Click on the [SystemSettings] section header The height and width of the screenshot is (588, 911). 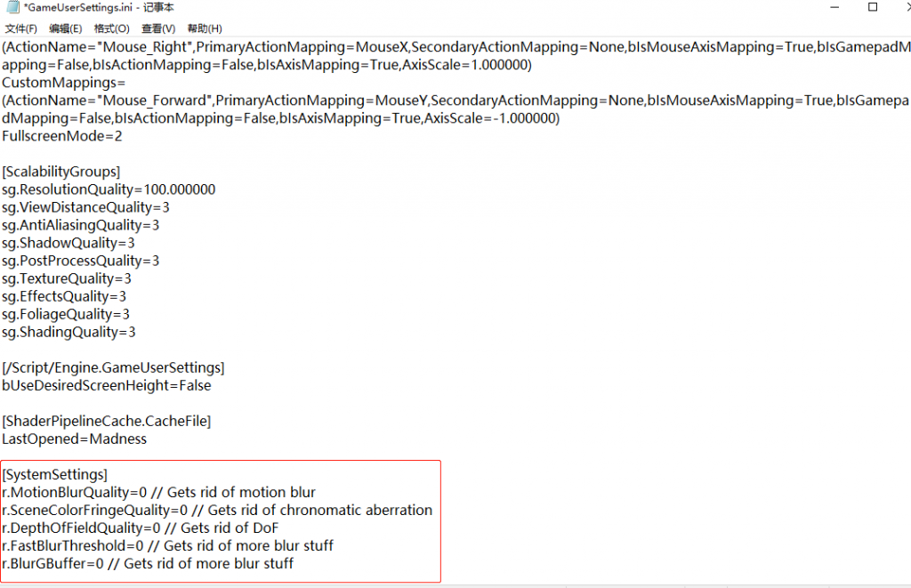pos(54,475)
